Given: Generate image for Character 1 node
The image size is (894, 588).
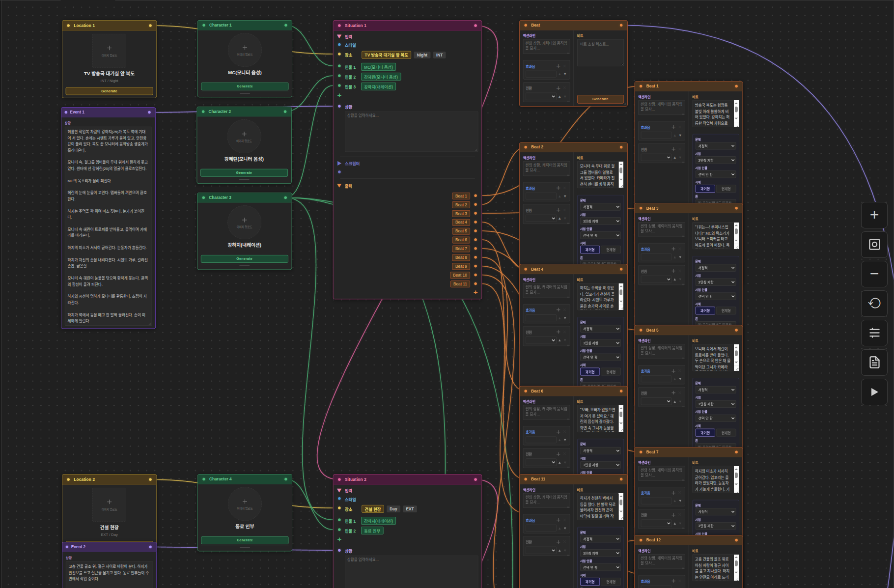Looking at the screenshot, I should (245, 86).
